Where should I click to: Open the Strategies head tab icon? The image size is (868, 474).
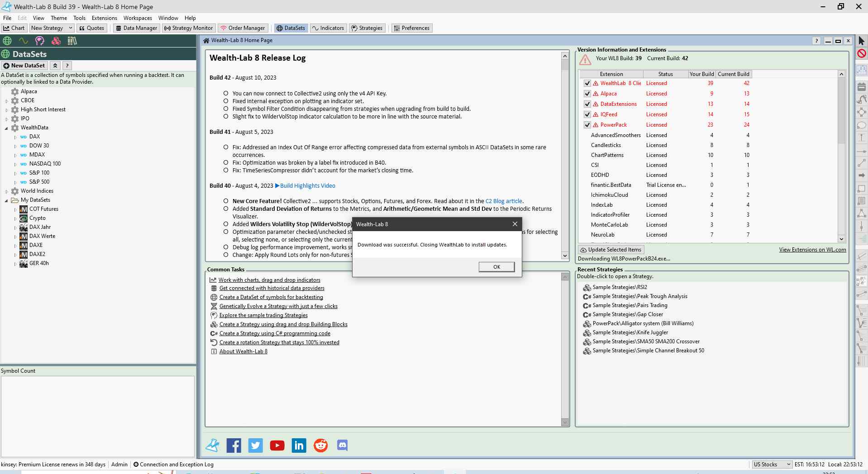point(40,41)
